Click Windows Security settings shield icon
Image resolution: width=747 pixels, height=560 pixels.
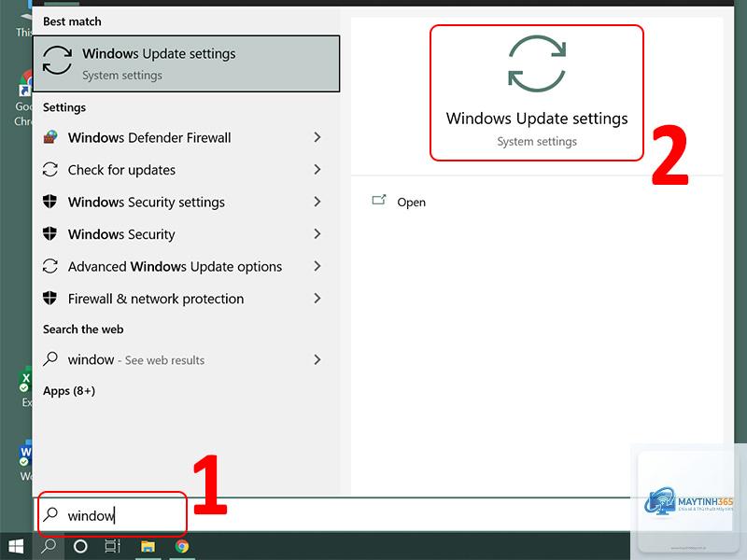point(50,202)
